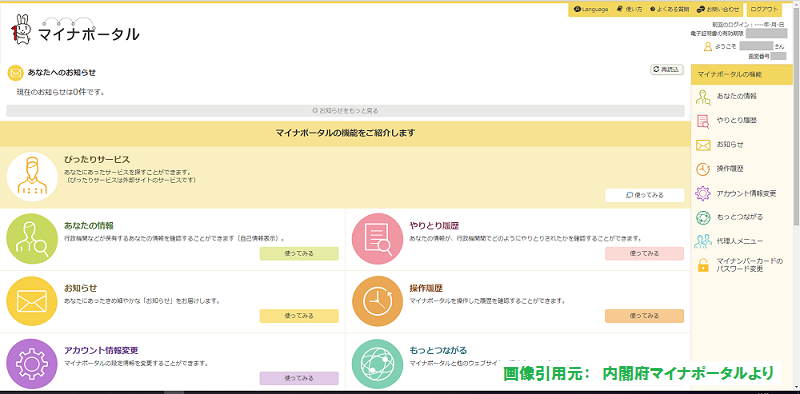Open 使い方 in the top bar
The height and width of the screenshot is (394, 800).
tap(630, 10)
